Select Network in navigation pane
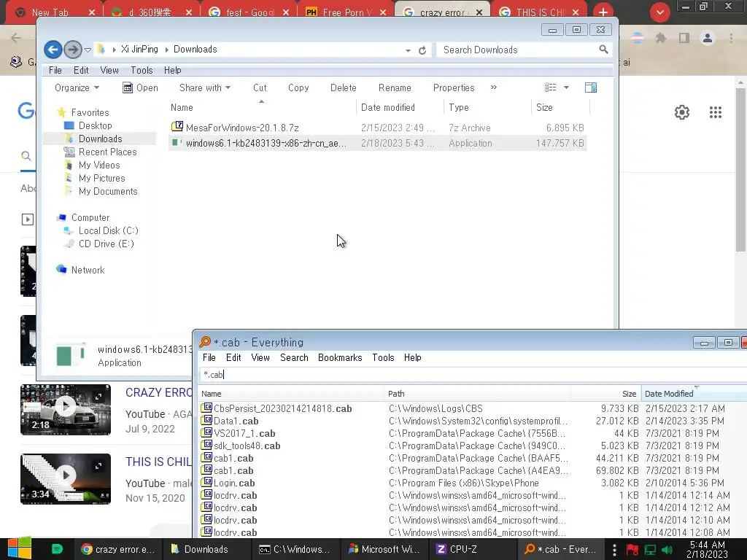 88,270
